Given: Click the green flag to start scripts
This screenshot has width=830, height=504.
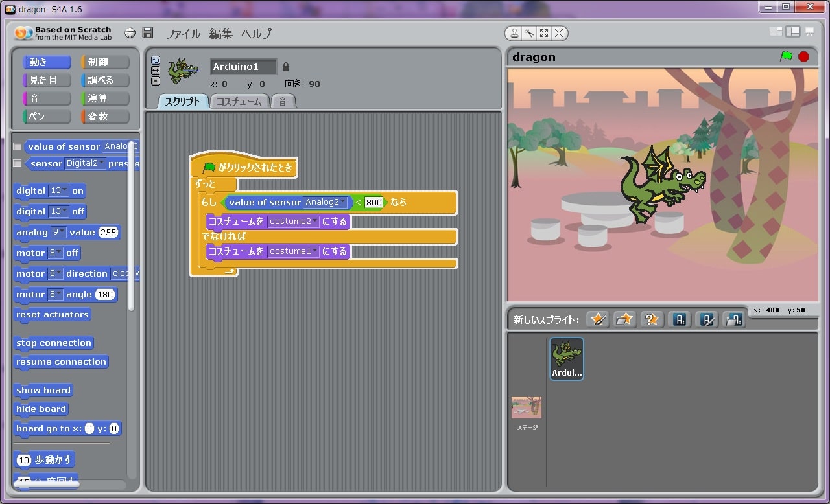Looking at the screenshot, I should 786,57.
